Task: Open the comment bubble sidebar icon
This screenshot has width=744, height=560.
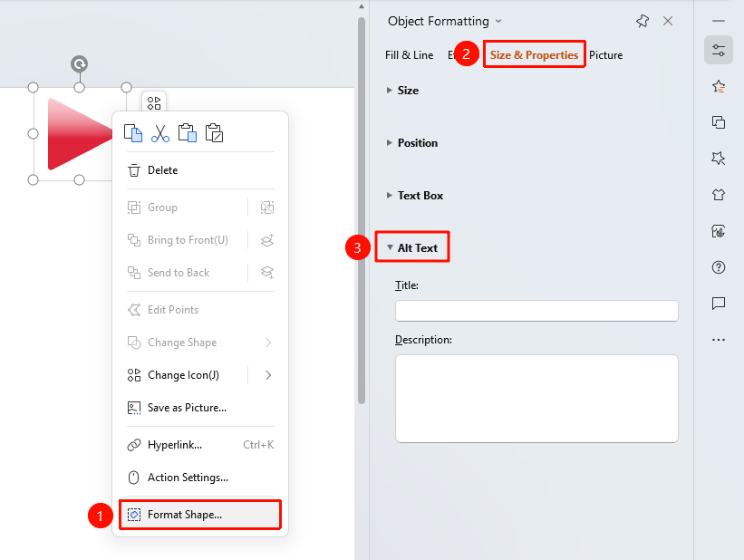Action: coord(719,304)
